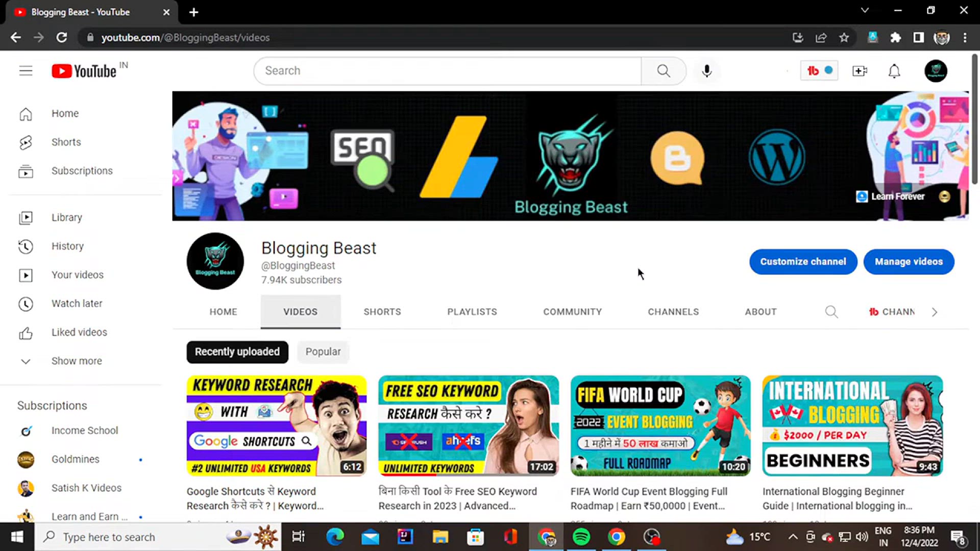
Task: Open the account avatar menu
Action: tap(936, 71)
